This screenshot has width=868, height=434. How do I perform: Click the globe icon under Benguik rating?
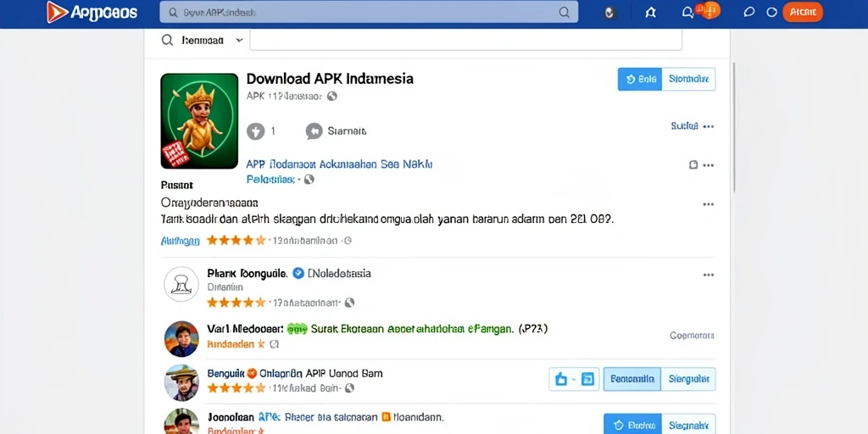[349, 388]
